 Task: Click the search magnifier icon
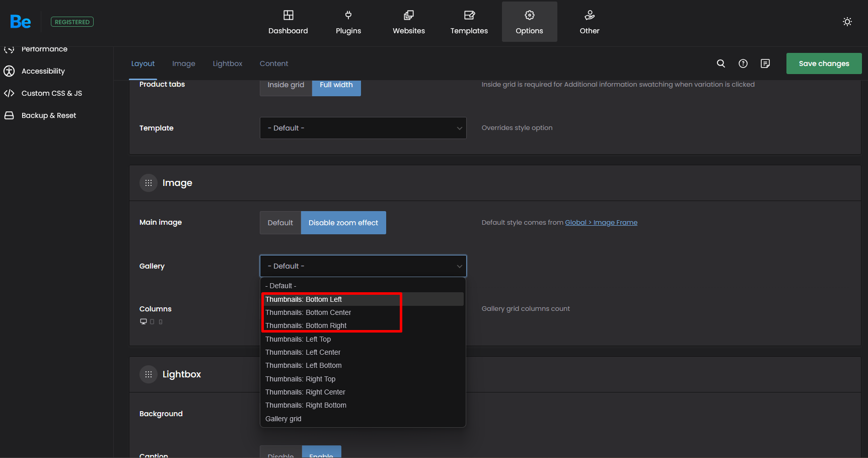tap(721, 63)
